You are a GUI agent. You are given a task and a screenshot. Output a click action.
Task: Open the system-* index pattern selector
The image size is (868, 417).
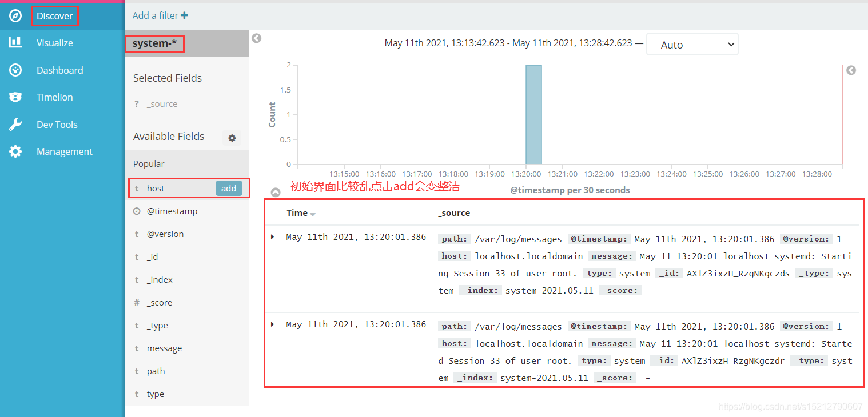154,43
